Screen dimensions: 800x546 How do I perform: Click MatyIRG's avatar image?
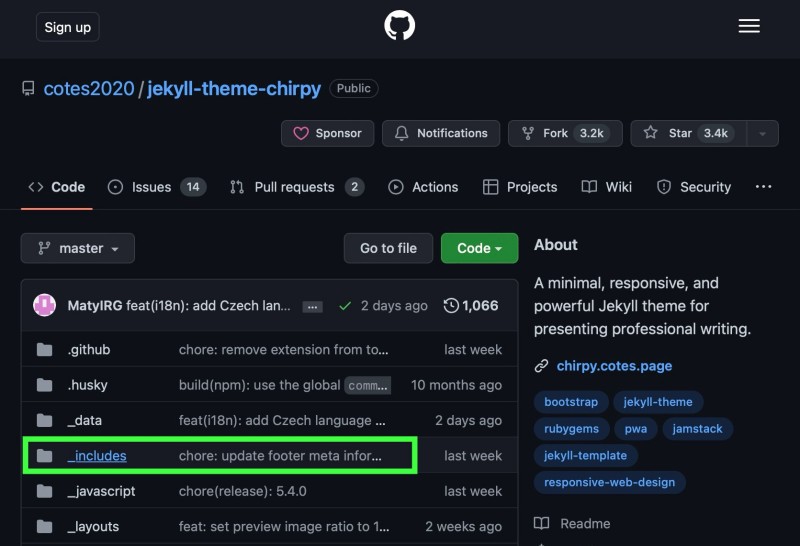(45, 305)
